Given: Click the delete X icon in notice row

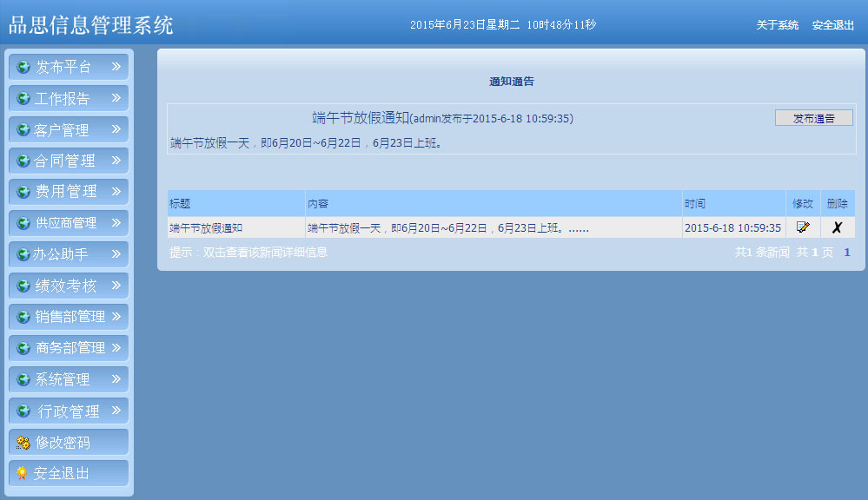Looking at the screenshot, I should (837, 227).
